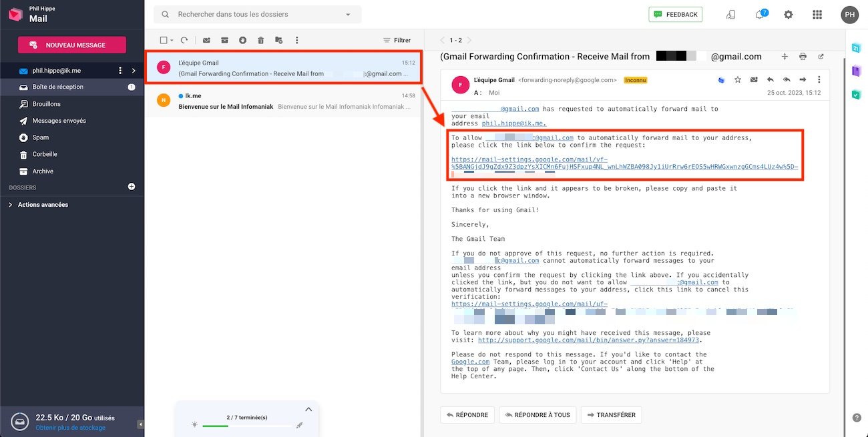Open Messages envoyés folder
This screenshot has height=437, width=868.
point(71,121)
